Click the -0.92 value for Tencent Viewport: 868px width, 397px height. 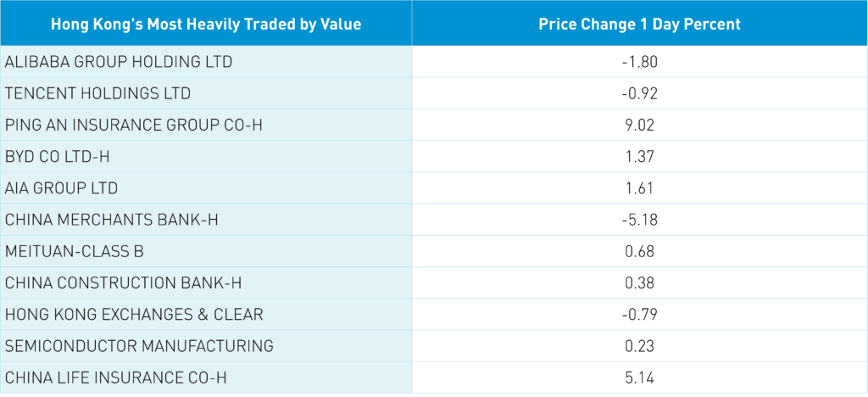(639, 93)
